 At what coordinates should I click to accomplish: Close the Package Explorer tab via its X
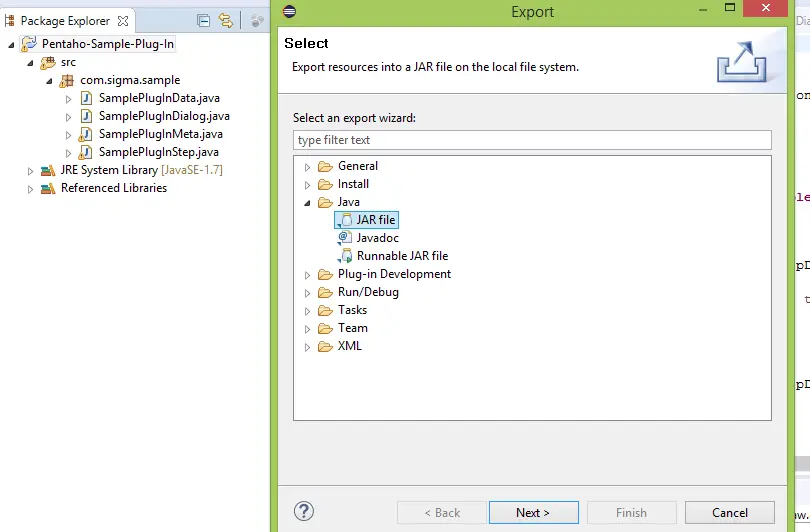click(123, 21)
